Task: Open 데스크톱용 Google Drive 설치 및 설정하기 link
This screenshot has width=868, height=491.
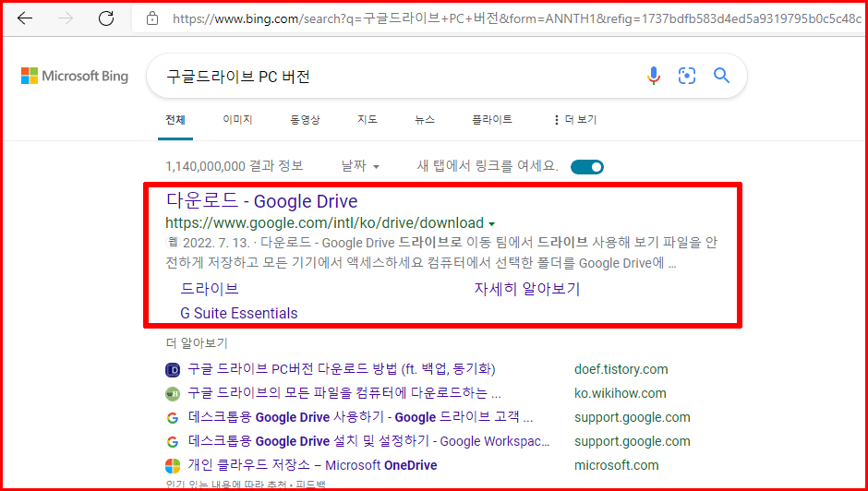Action: 369,441
